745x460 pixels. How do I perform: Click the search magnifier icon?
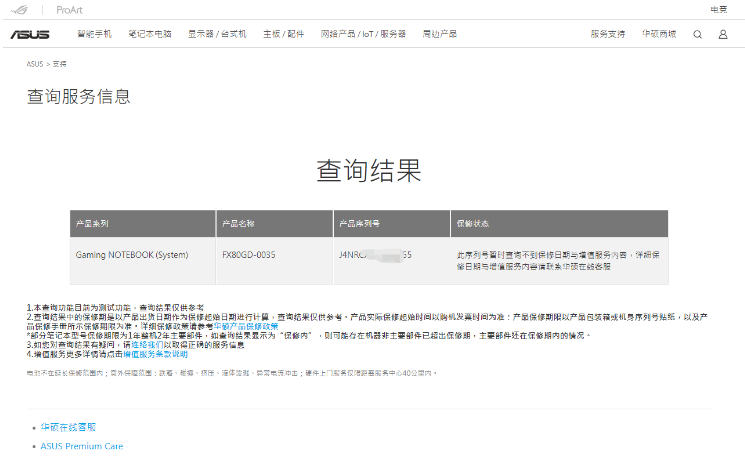click(x=697, y=34)
